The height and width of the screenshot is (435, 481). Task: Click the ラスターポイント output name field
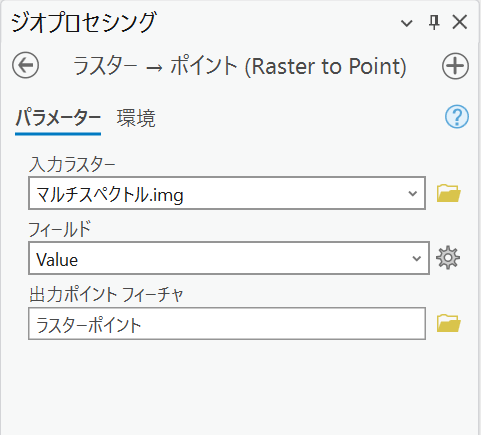click(x=227, y=323)
